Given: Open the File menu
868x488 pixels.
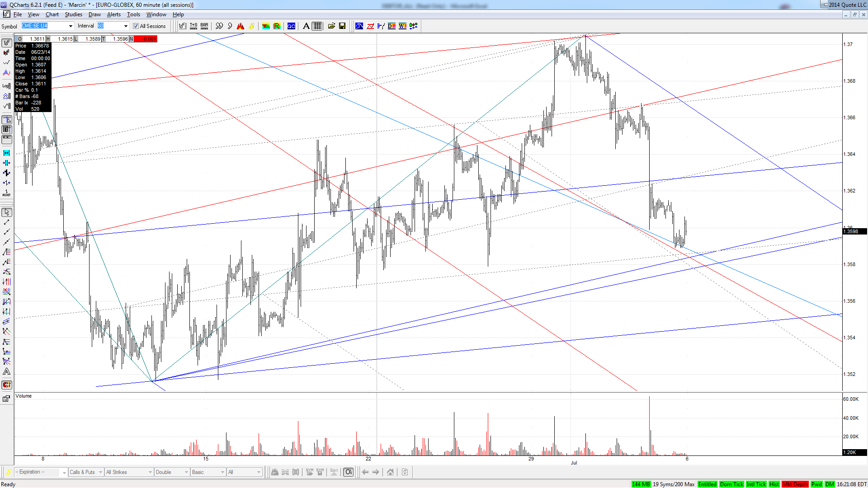Looking at the screenshot, I should (x=18, y=14).
